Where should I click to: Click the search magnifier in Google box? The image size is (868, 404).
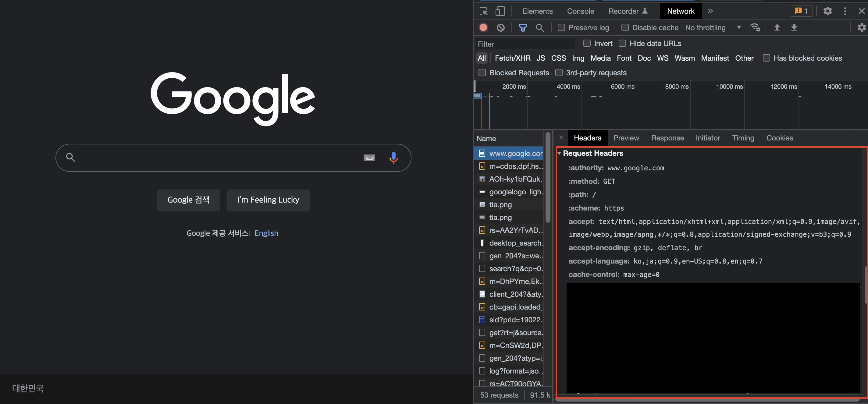pos(70,157)
